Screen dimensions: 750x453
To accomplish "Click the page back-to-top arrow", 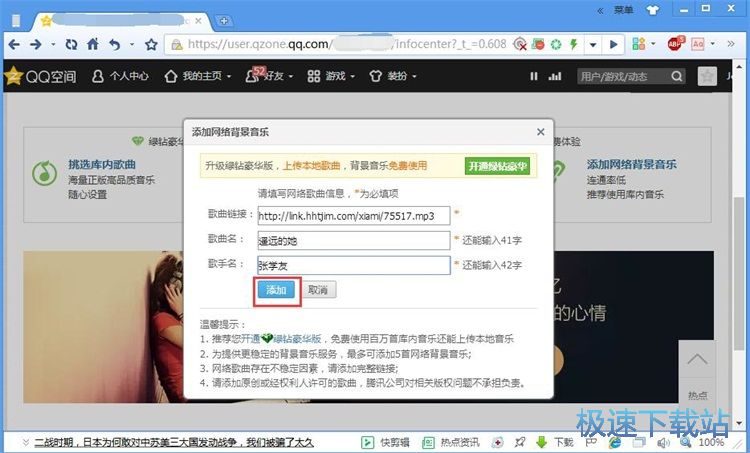I will tap(697, 359).
